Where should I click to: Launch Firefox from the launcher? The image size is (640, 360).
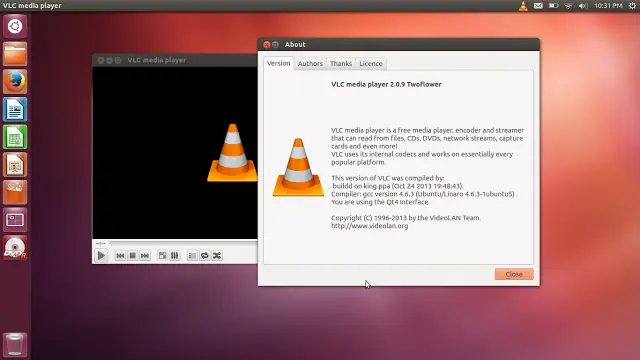coord(15,82)
